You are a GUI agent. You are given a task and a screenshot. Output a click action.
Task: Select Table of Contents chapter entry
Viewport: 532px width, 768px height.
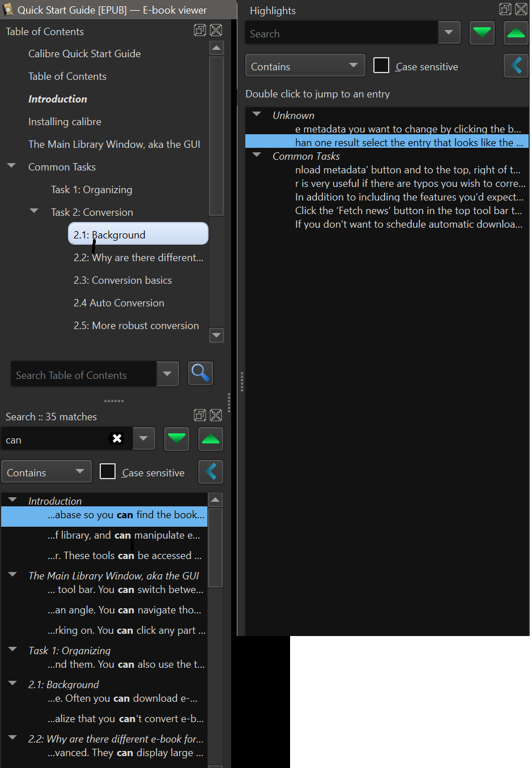click(x=67, y=76)
